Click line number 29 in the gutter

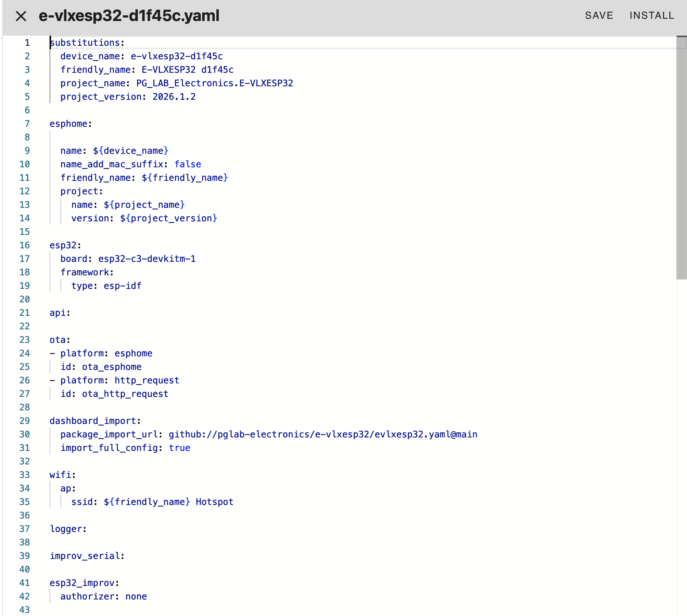(24, 421)
